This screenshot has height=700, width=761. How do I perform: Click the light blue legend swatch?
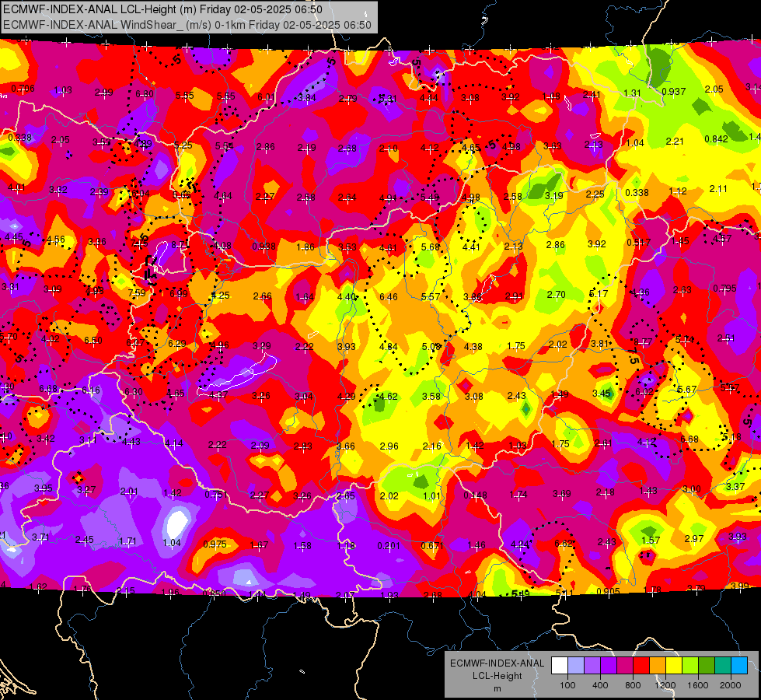576,666
